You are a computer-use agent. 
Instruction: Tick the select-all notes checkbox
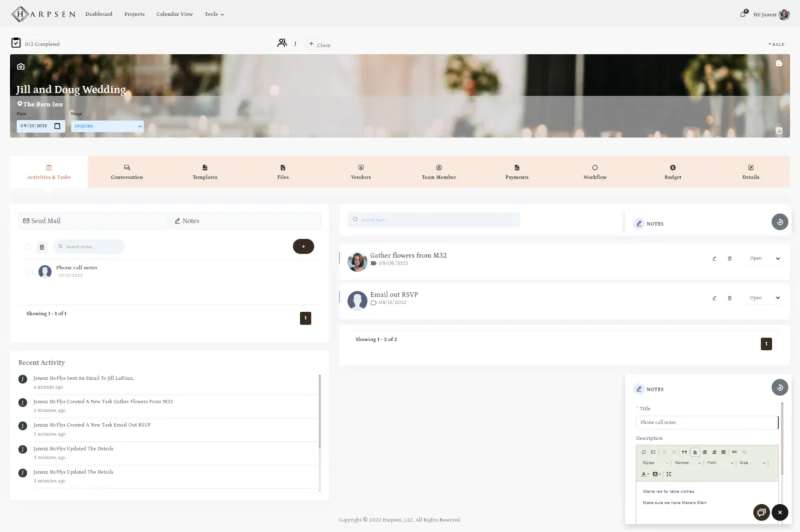tap(28, 247)
